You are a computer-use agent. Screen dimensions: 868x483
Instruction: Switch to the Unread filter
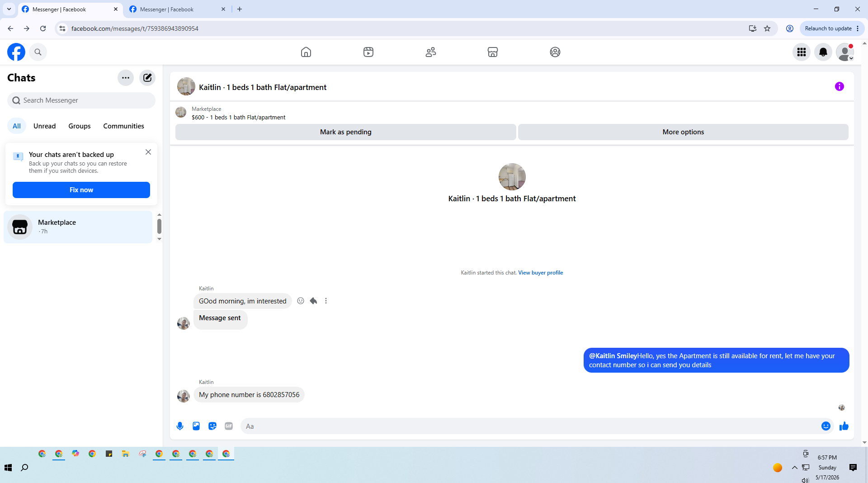point(45,126)
